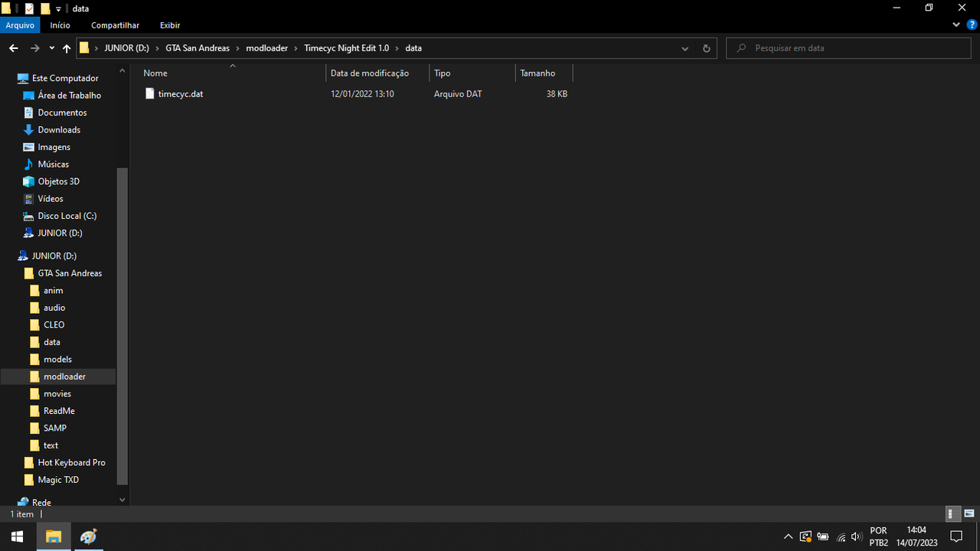Open the notification center icon
The image size is (980, 551).
coord(955,536)
